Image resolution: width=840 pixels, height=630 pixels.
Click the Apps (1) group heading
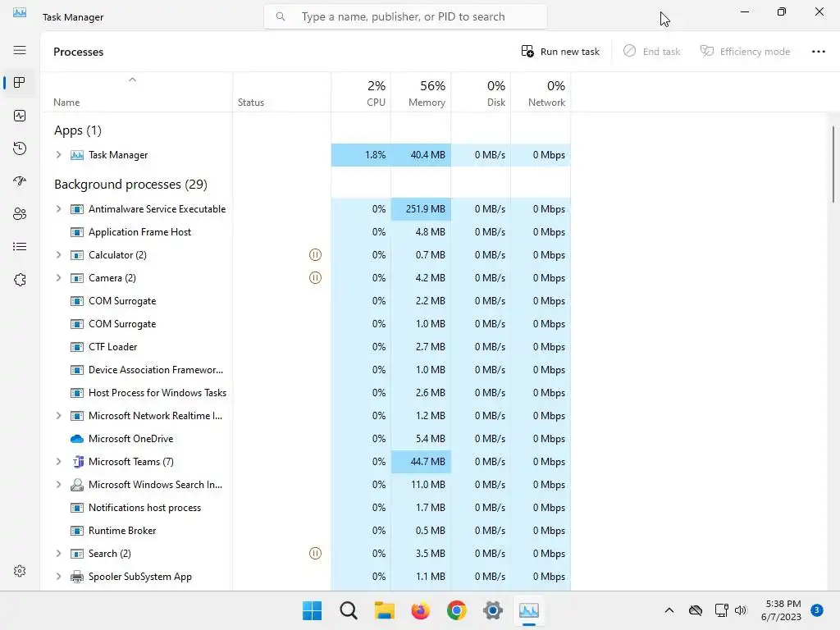[78, 130]
